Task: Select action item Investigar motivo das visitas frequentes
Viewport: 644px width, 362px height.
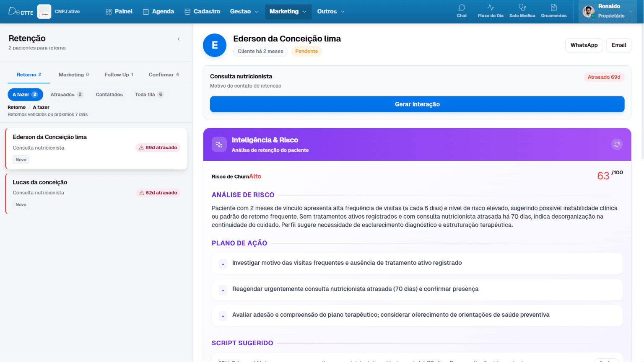Action: 417,263
